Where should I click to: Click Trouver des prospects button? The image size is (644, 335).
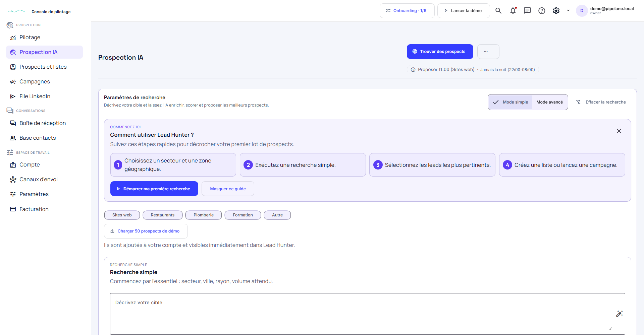pyautogui.click(x=440, y=52)
